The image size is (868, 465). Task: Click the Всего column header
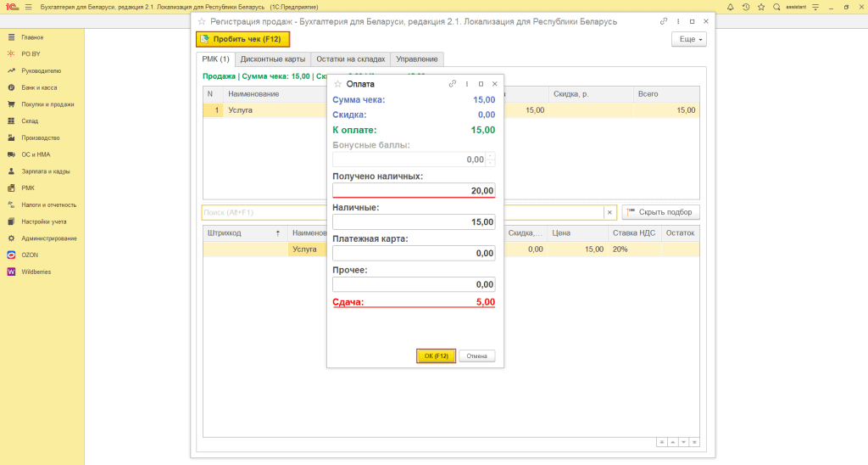tap(666, 94)
